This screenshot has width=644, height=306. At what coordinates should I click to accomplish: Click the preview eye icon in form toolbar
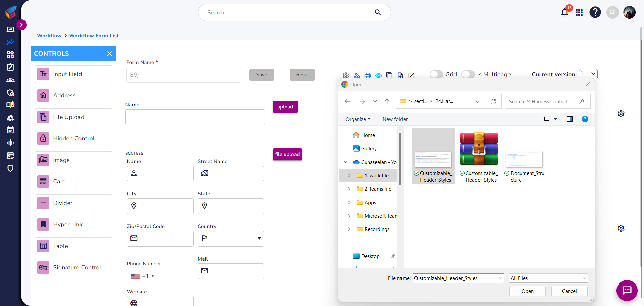tap(378, 75)
